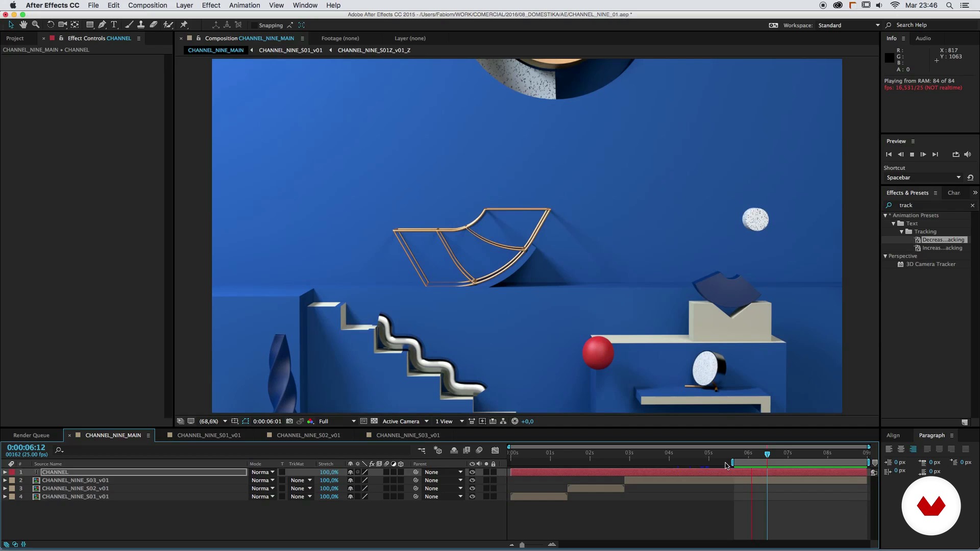This screenshot has width=980, height=551.
Task: Click the Show Channel color icon
Action: click(x=310, y=421)
